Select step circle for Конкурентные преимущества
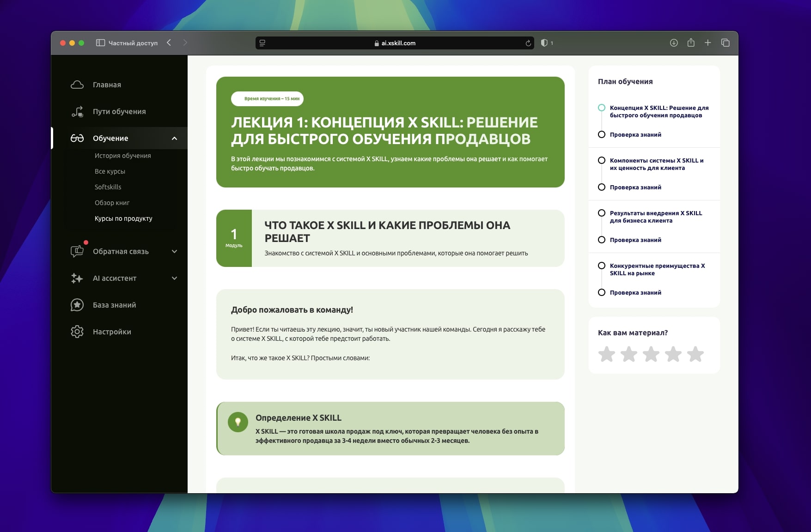 [602, 266]
